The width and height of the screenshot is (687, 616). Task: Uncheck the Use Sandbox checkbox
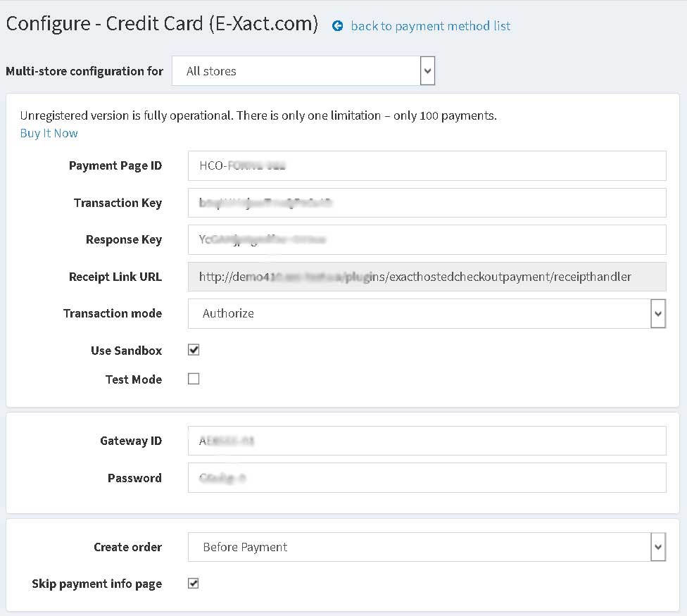coord(194,350)
